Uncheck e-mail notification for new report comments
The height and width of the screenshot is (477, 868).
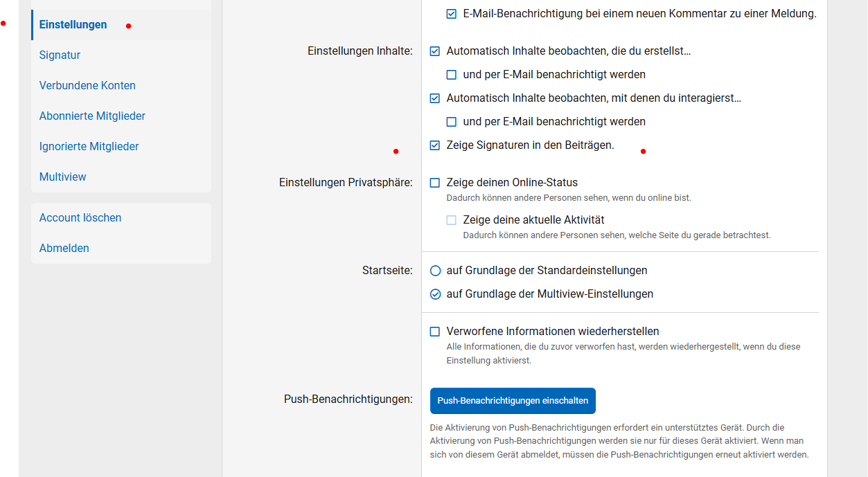[x=452, y=14]
